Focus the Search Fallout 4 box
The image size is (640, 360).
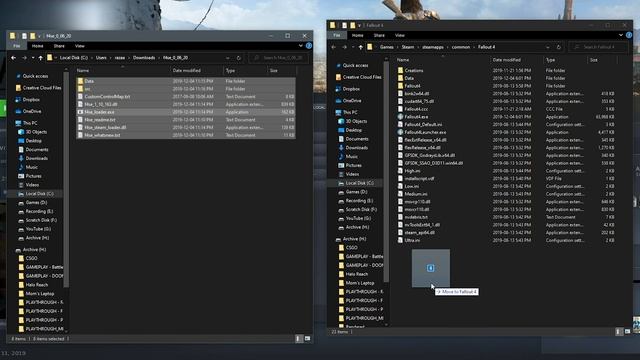coord(598,47)
